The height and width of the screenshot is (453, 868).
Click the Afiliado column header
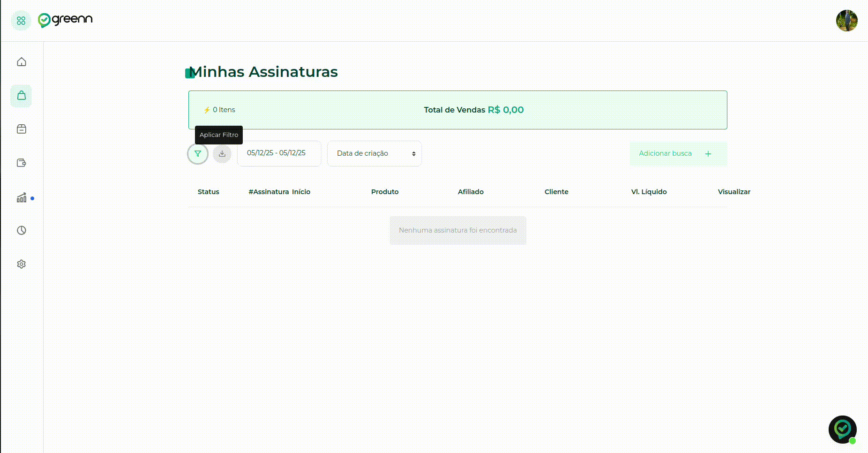pos(471,192)
